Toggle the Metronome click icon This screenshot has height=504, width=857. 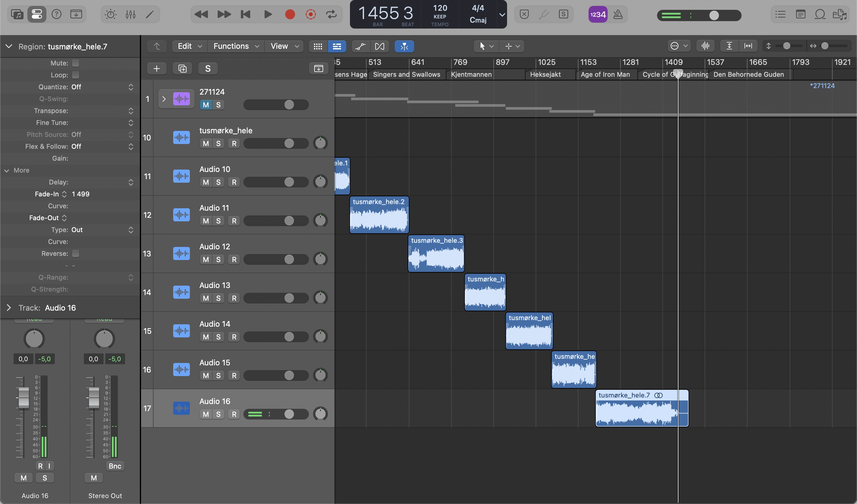pos(618,14)
